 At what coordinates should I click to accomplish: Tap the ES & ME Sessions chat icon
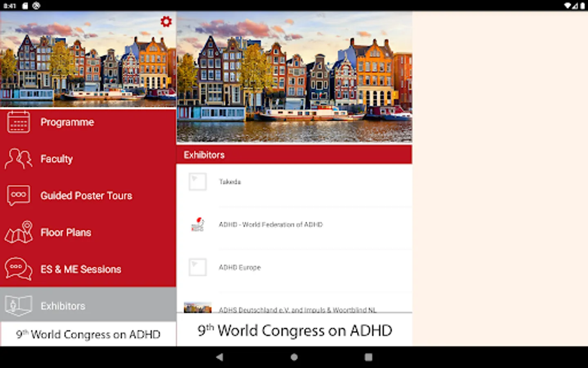point(18,269)
